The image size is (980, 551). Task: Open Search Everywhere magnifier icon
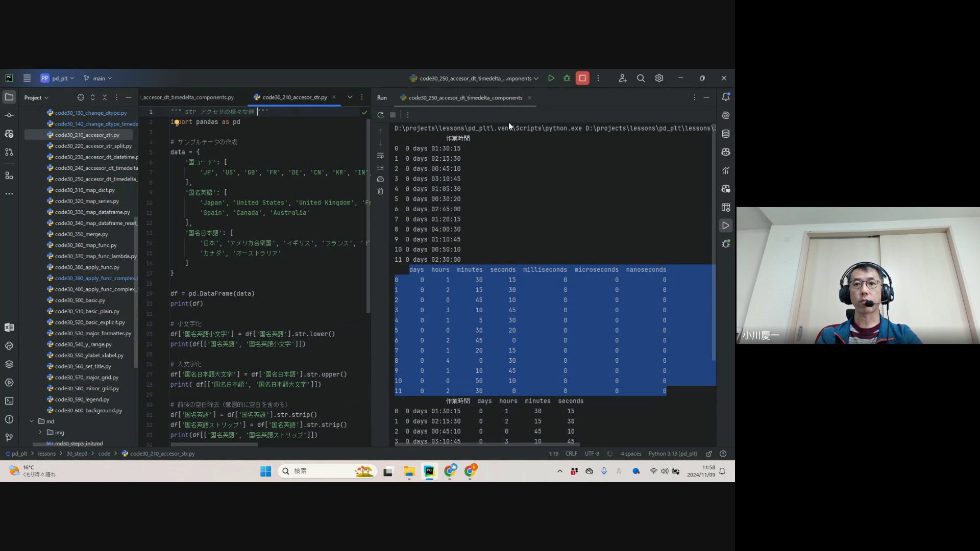[641, 78]
